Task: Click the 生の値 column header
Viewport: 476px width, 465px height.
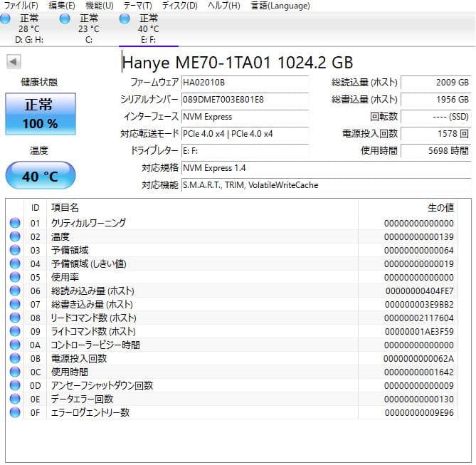Action: (x=408, y=208)
